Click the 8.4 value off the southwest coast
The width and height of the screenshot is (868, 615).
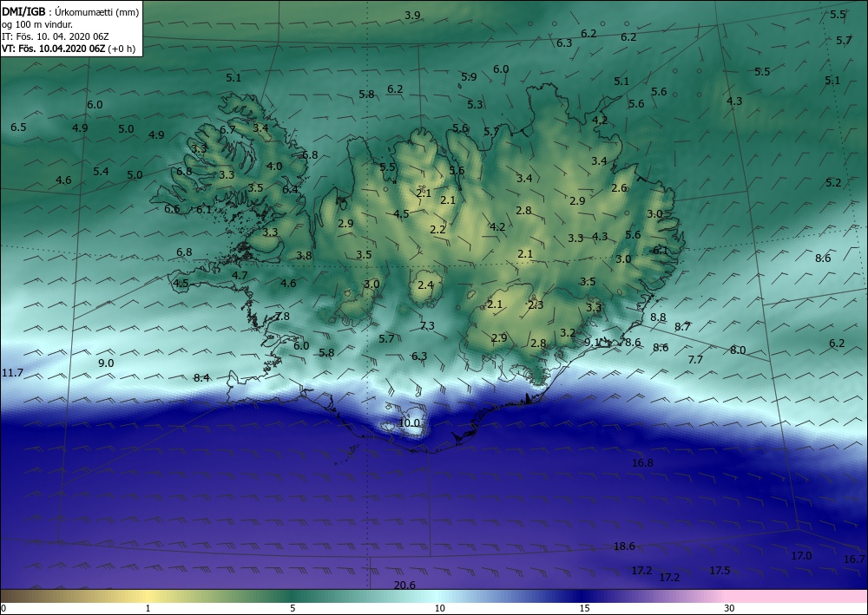click(201, 377)
